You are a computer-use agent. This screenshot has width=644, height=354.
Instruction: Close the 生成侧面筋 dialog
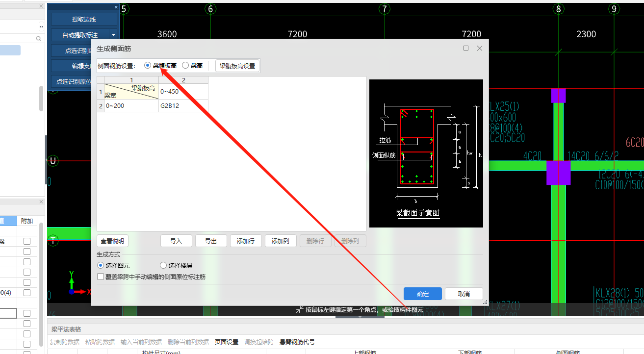coord(480,48)
